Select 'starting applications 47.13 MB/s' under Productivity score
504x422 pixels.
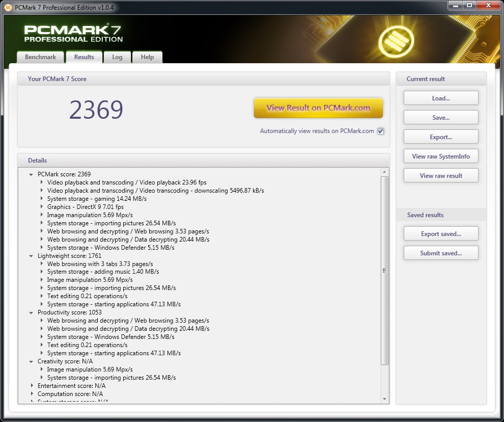click(114, 353)
